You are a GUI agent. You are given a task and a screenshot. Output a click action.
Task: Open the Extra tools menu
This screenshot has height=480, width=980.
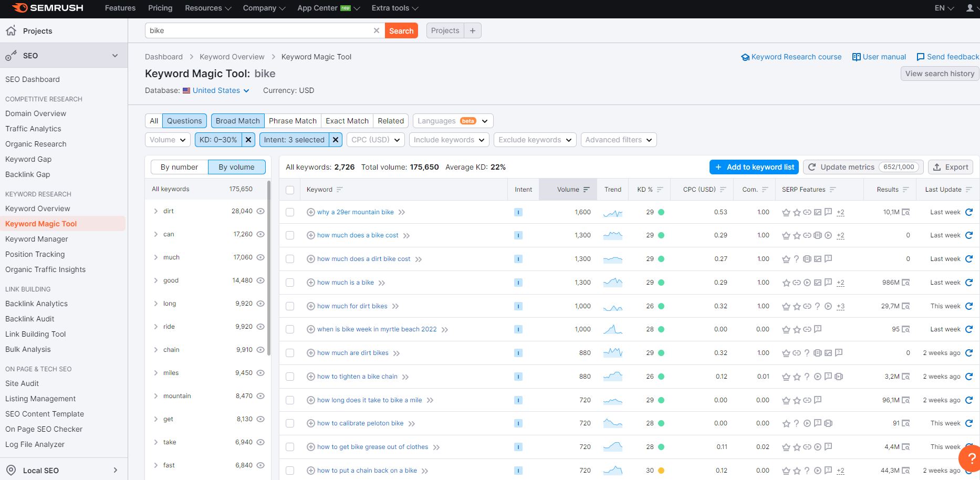[395, 8]
